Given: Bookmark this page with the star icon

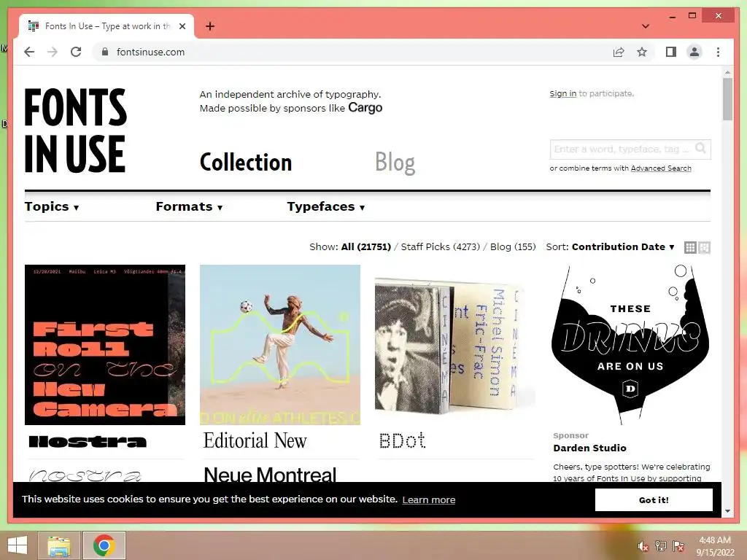Looking at the screenshot, I should tap(642, 52).
